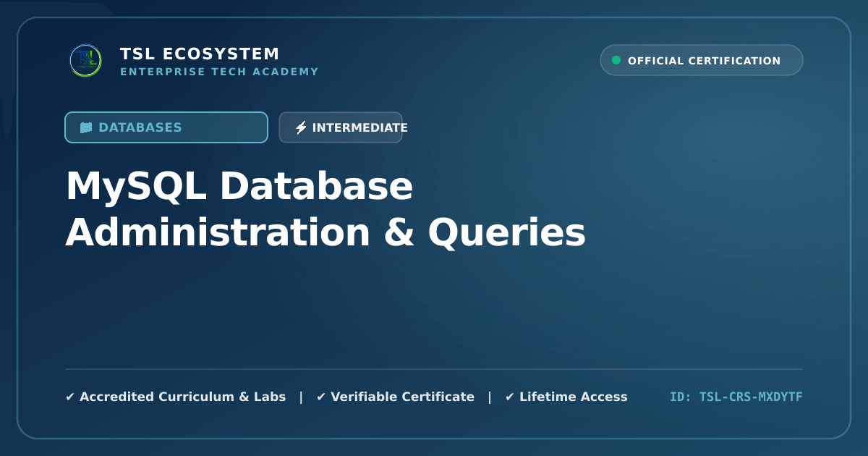The width and height of the screenshot is (868, 456).
Task: Click Verifiable Certificate text
Action: 402,397
